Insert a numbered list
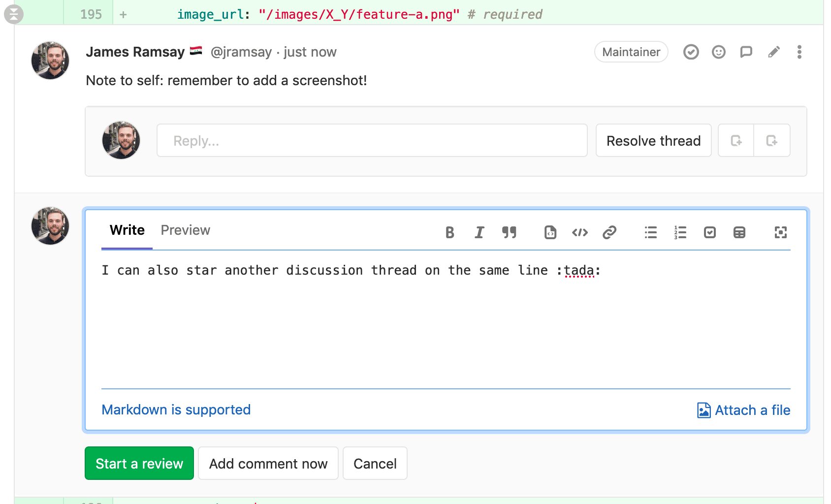This screenshot has height=504, width=831. 680,232
